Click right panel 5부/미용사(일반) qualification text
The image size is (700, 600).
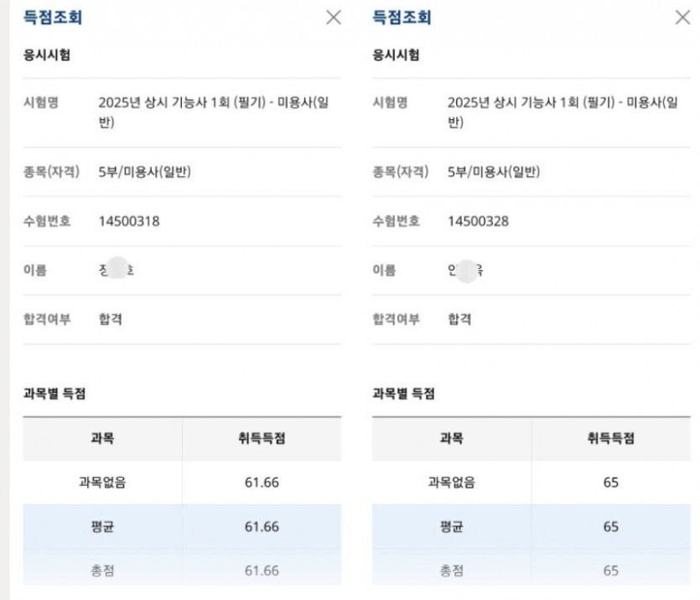pos(494,172)
